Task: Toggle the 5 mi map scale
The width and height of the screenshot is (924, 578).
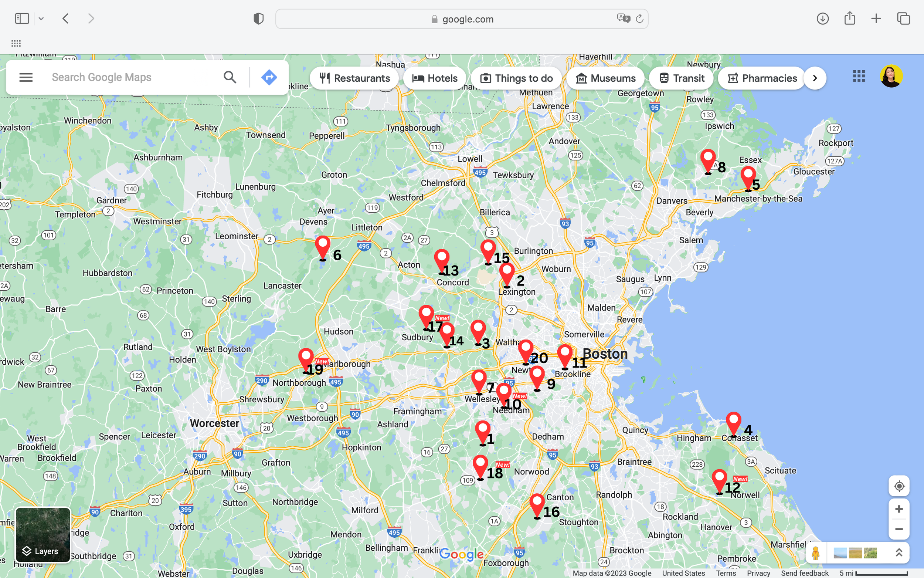Action: (x=874, y=573)
